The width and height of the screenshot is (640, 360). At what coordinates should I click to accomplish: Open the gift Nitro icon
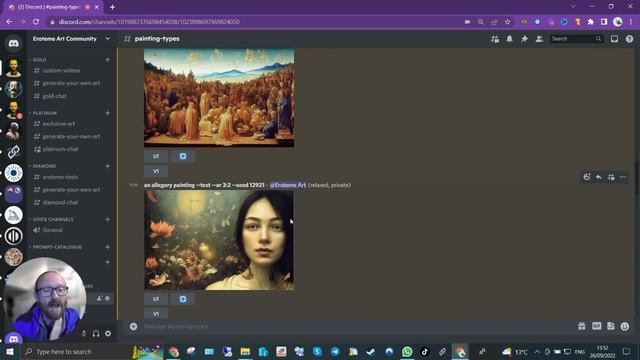582,326
